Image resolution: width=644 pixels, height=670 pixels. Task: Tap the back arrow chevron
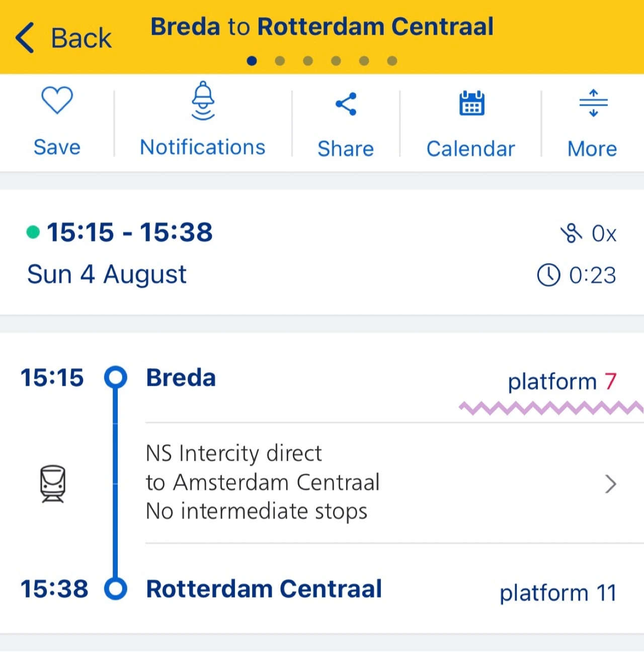(25, 38)
